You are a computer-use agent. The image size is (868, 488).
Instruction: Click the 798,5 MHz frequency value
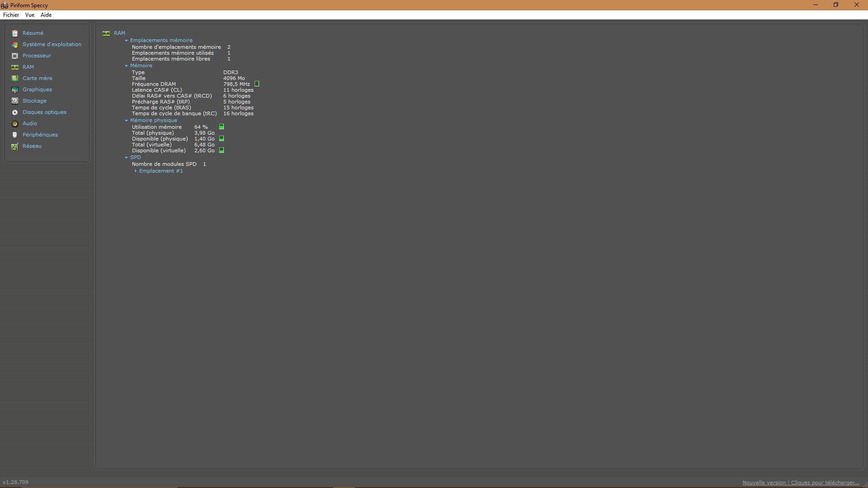[236, 84]
